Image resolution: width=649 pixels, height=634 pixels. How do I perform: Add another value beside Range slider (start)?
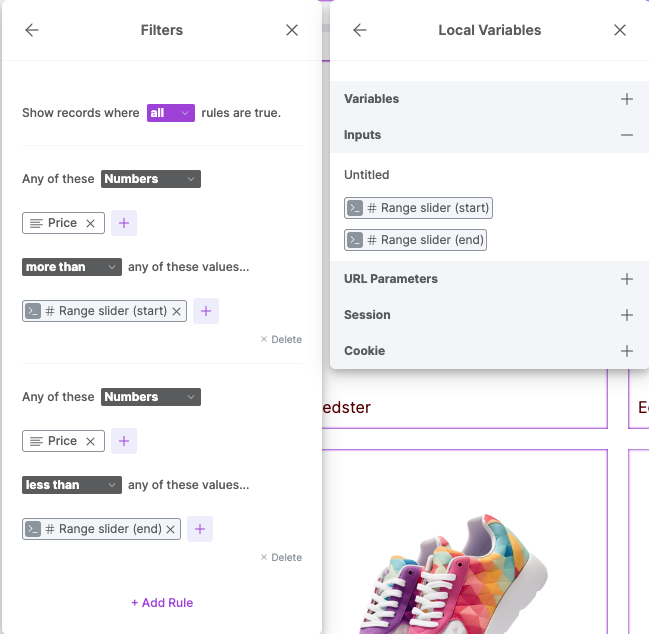[x=206, y=311]
